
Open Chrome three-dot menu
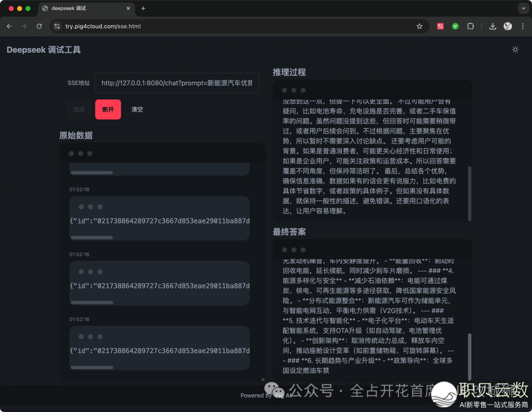click(x=523, y=26)
